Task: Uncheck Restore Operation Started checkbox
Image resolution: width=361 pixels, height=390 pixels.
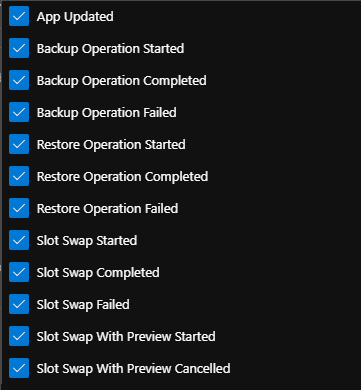Action: pyautogui.click(x=19, y=144)
